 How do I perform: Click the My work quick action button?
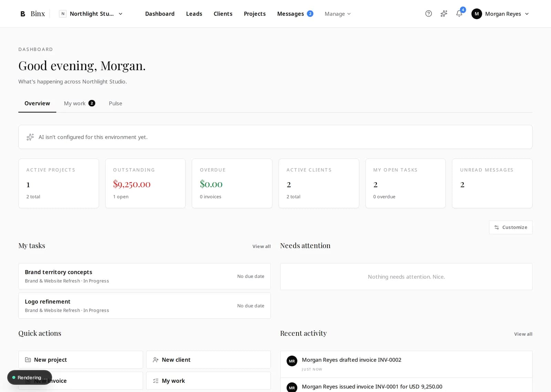[x=208, y=381]
